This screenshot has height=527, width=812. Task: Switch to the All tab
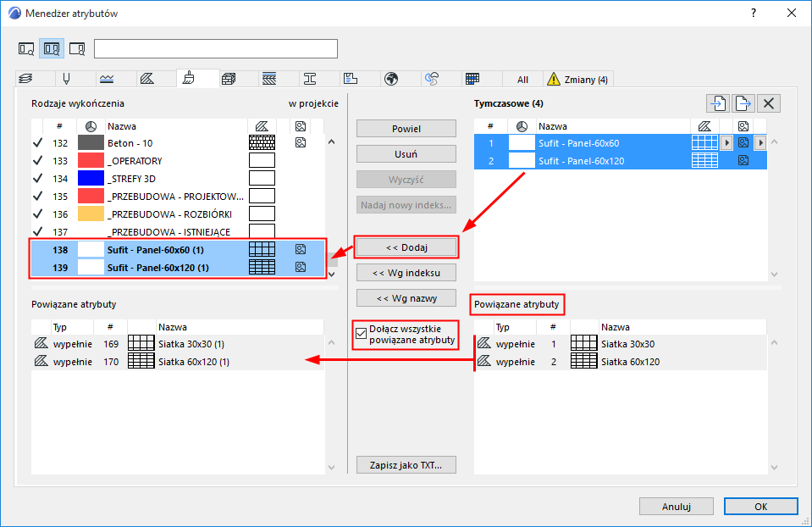tap(522, 80)
